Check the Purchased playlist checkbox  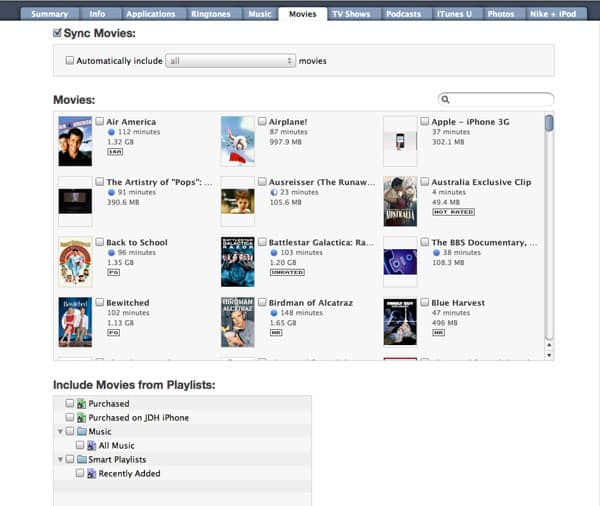[70, 403]
